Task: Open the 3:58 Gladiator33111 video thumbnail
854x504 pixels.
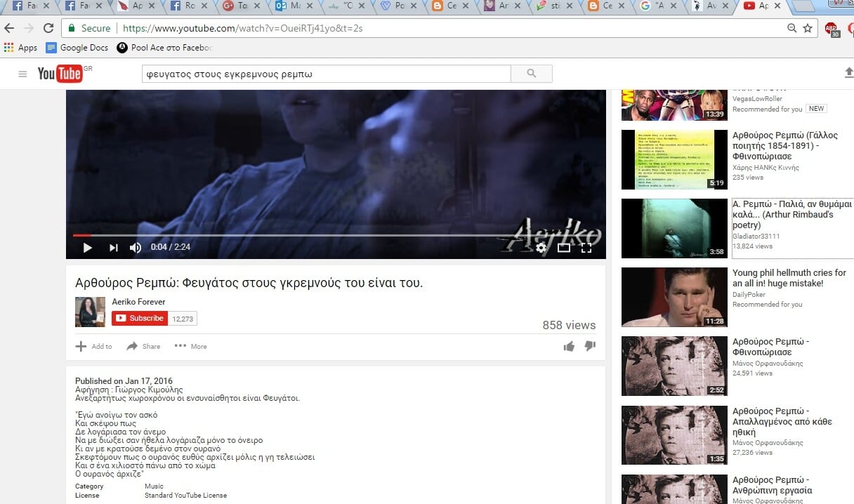Action: pyautogui.click(x=674, y=228)
